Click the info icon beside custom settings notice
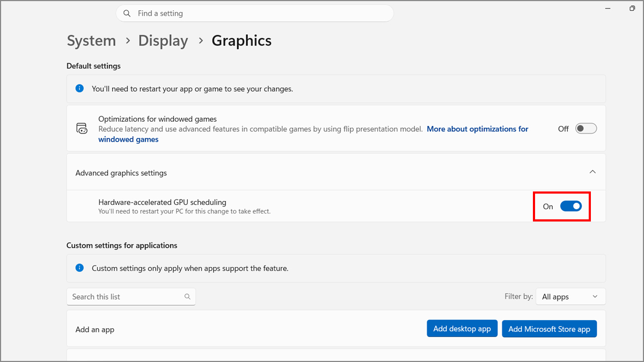Screen dimensions: 644x362 click(79, 268)
